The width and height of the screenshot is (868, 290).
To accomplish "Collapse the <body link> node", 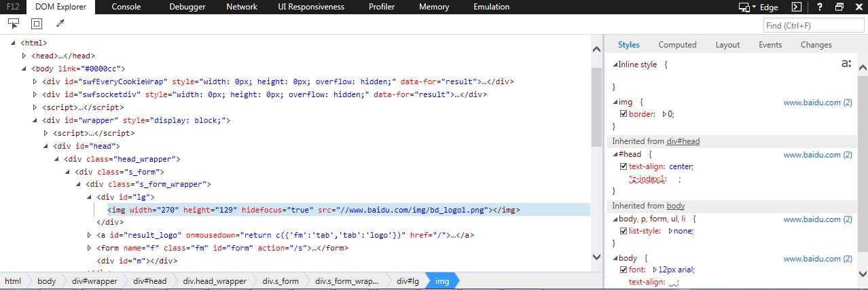I will (24, 69).
